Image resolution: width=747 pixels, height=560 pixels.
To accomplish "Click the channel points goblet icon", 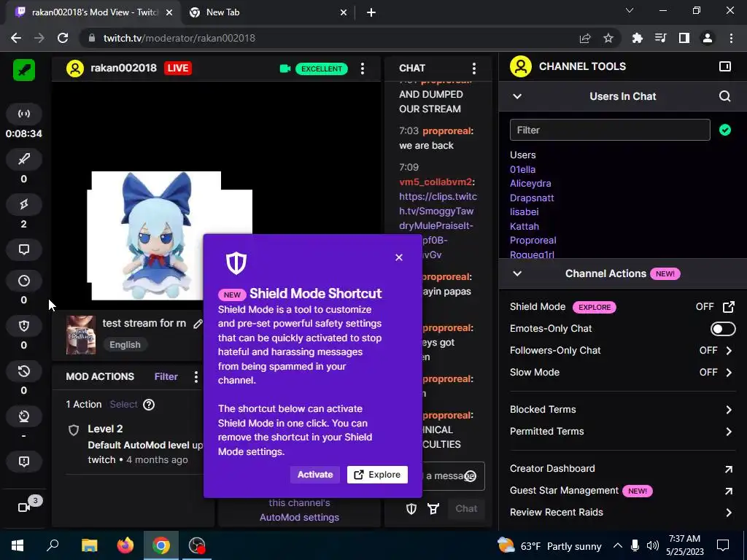I will (433, 509).
